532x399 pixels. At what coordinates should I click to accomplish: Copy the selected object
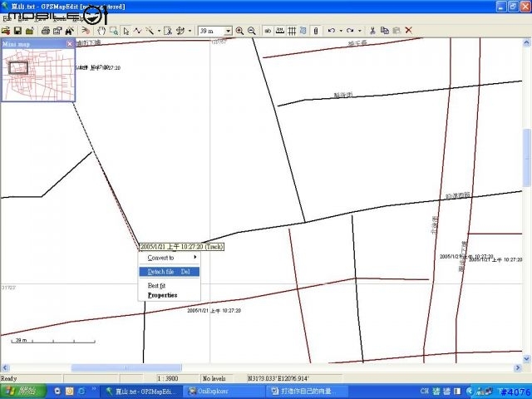point(384,31)
